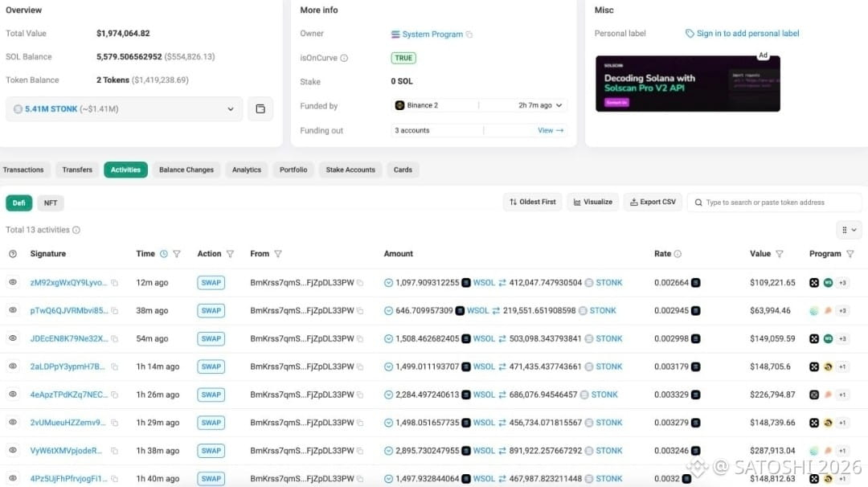Click the Total 13 activities info icon
The image size is (868, 487).
click(76, 230)
